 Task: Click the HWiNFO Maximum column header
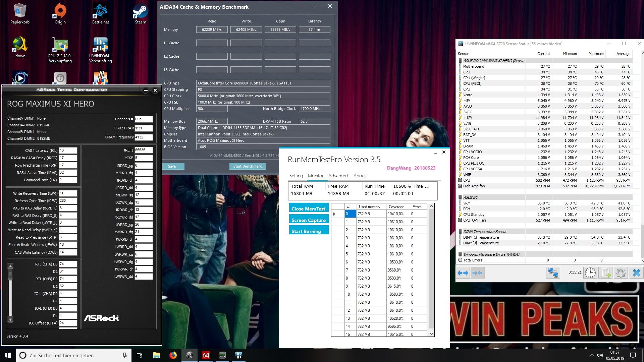pos(592,54)
